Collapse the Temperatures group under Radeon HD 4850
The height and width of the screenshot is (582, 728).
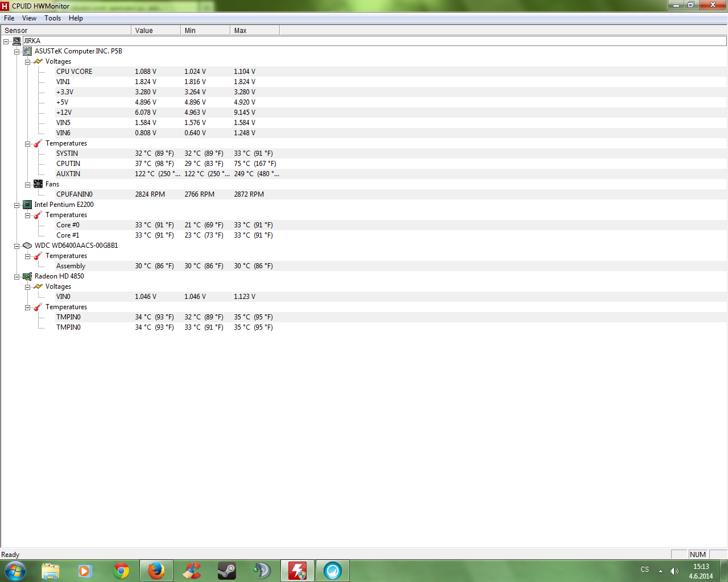pos(28,307)
